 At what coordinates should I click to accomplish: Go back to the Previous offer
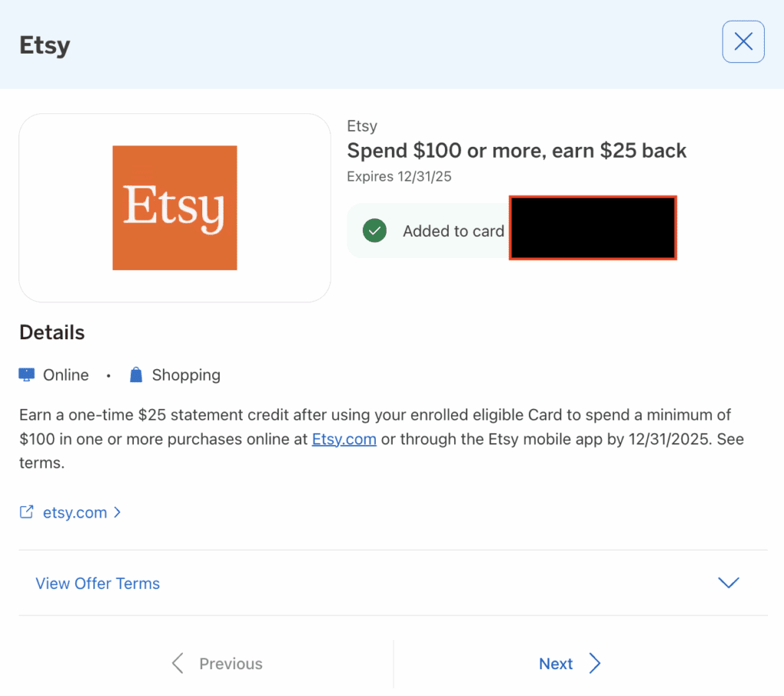pos(230,664)
